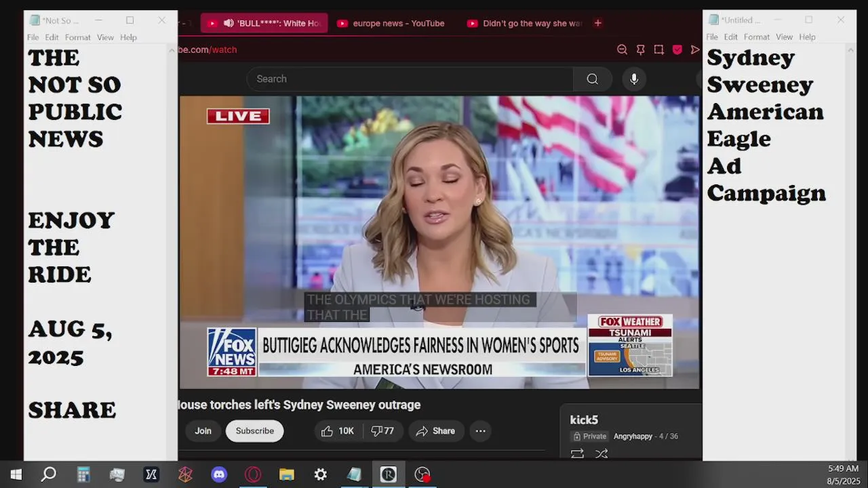This screenshot has width=868, height=488.
Task: Click the Subscribe button
Action: [x=255, y=431]
